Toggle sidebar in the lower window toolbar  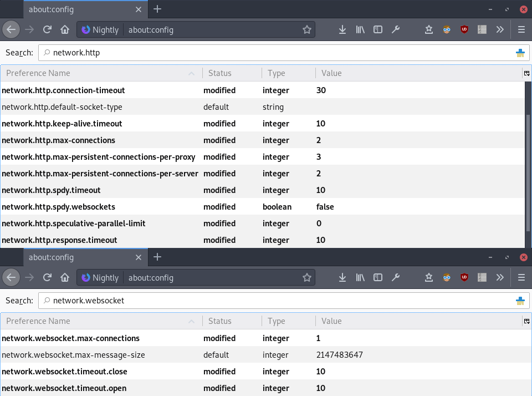pyautogui.click(x=377, y=277)
